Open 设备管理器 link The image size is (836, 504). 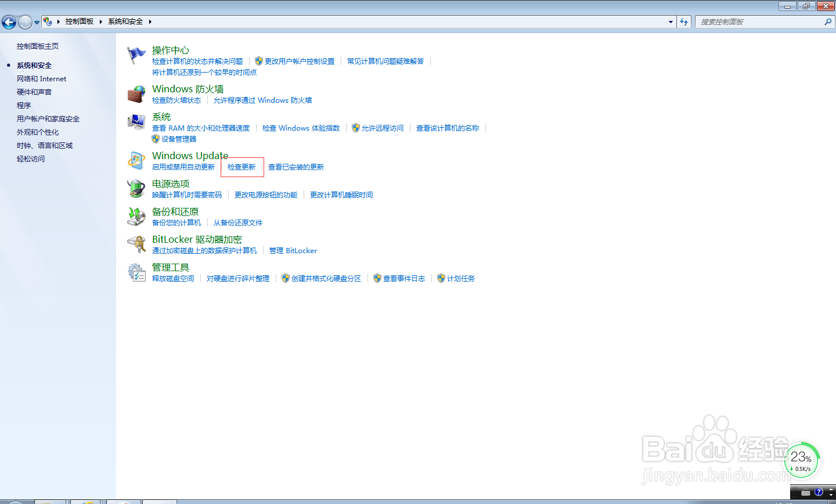[179, 139]
